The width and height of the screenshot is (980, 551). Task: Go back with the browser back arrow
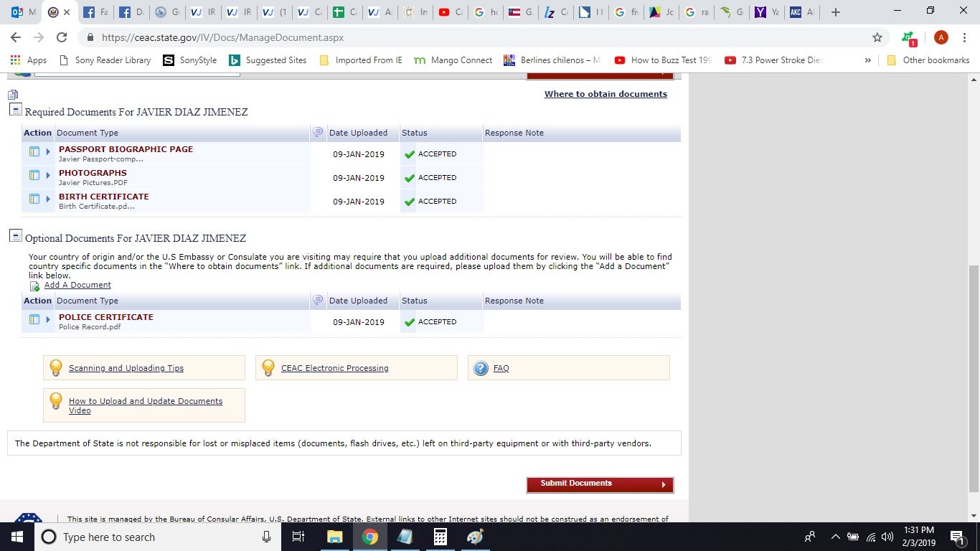click(16, 37)
